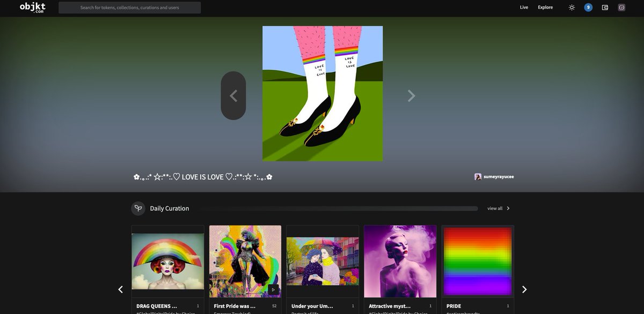Click the Attractive myst… title
The height and width of the screenshot is (314, 644).
coord(390,306)
